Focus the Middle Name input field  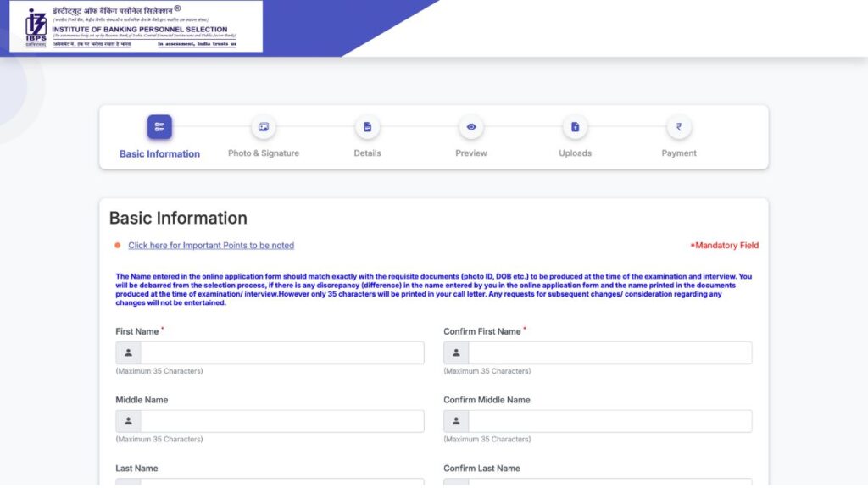point(282,421)
